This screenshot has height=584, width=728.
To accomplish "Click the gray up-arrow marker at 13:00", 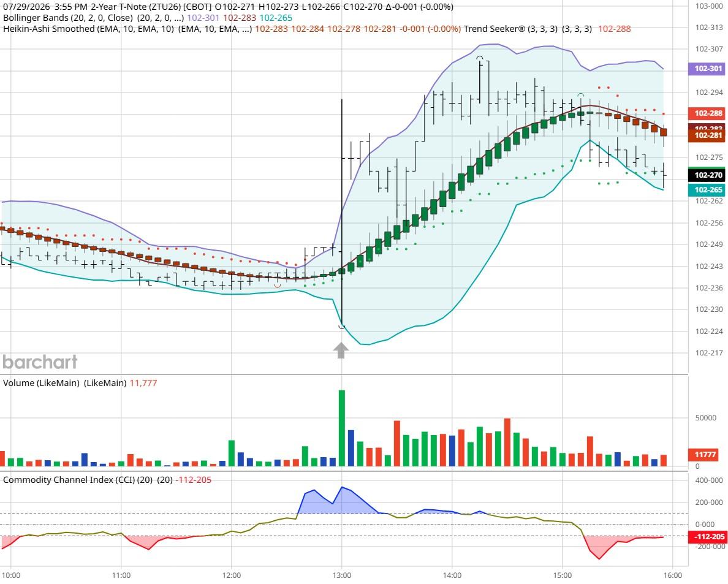I will [x=341, y=351].
